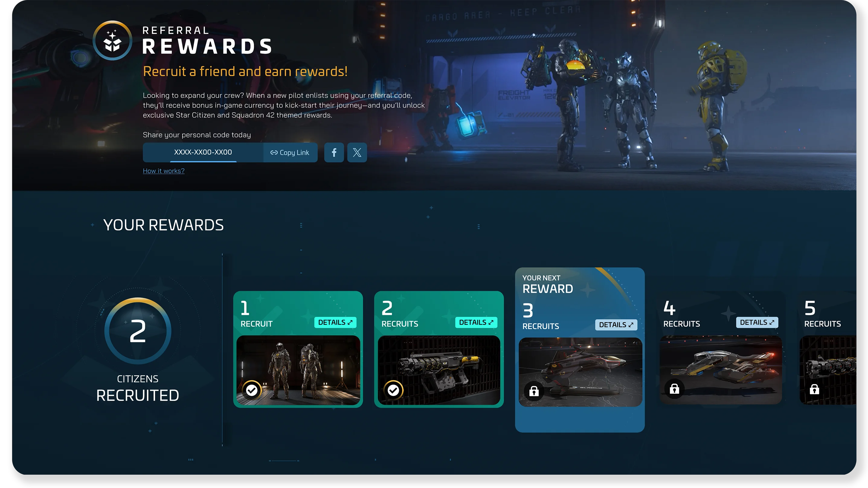Select the XXXX-XX00-XX00 referral code field
This screenshot has height=488, width=868.
[x=203, y=153]
